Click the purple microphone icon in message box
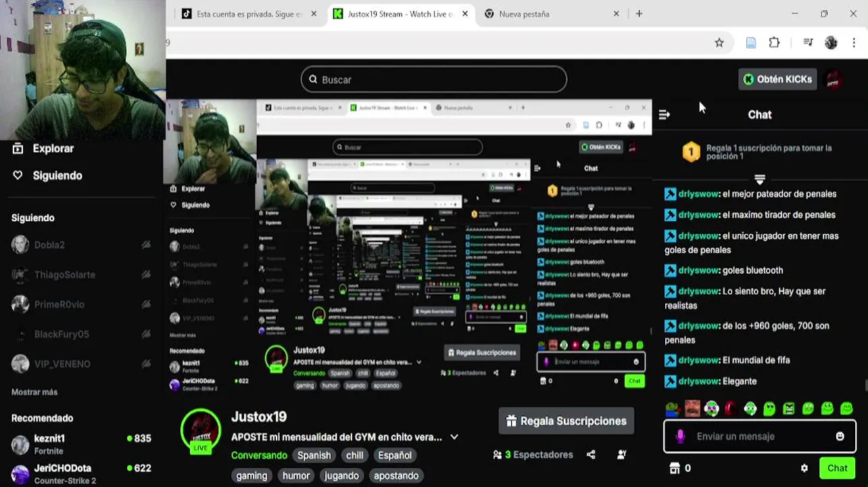The width and height of the screenshot is (868, 487). 680,436
